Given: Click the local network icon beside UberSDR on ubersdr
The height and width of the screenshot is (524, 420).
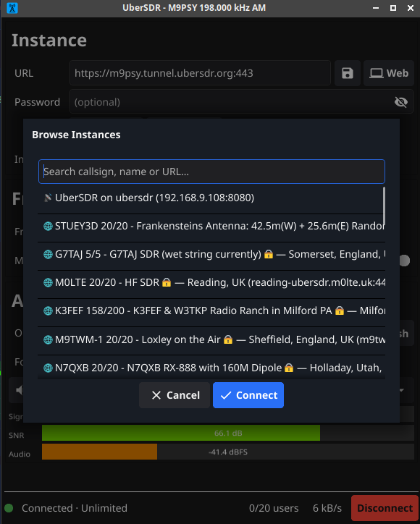Looking at the screenshot, I should [x=48, y=198].
